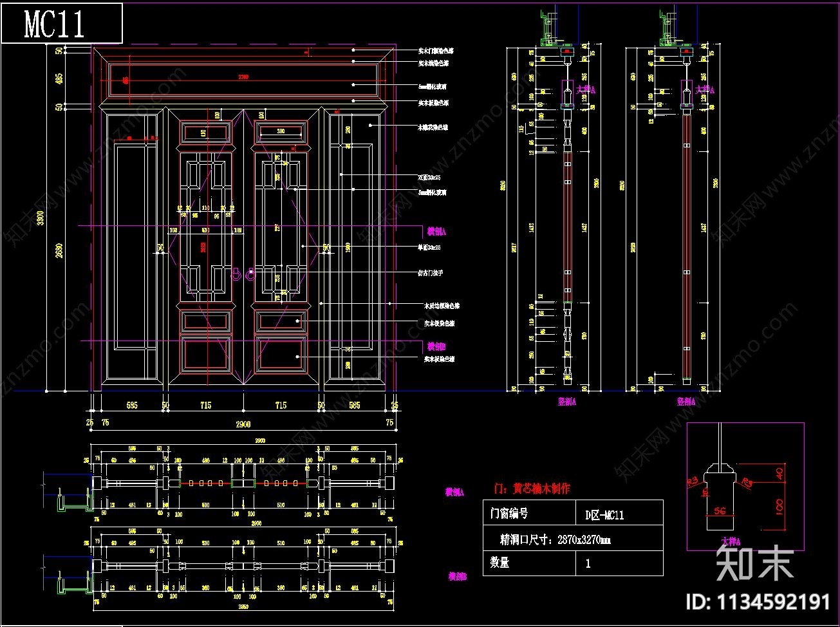Click the 大样A caption under detail box
Viewport: 840px width, 627px height.
730,541
